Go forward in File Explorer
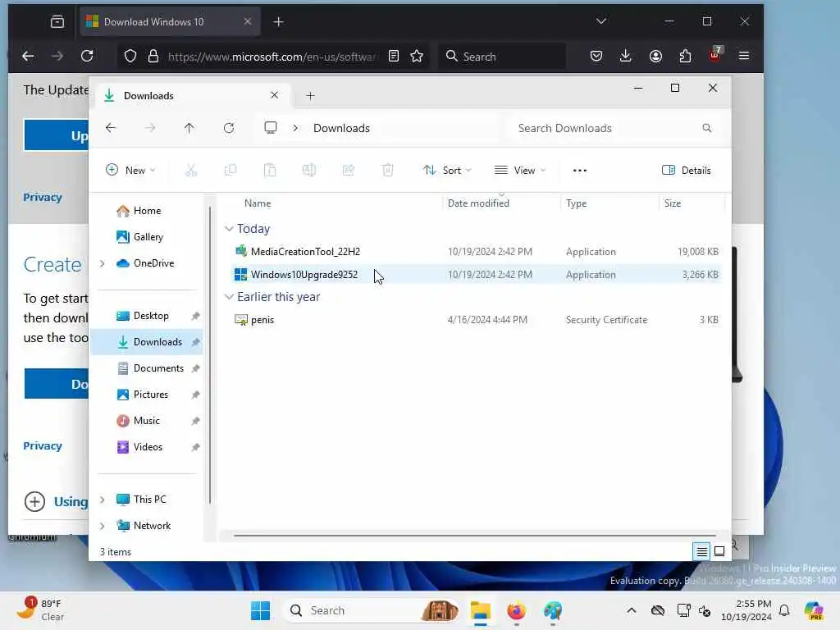Image resolution: width=840 pixels, height=630 pixels. click(150, 128)
